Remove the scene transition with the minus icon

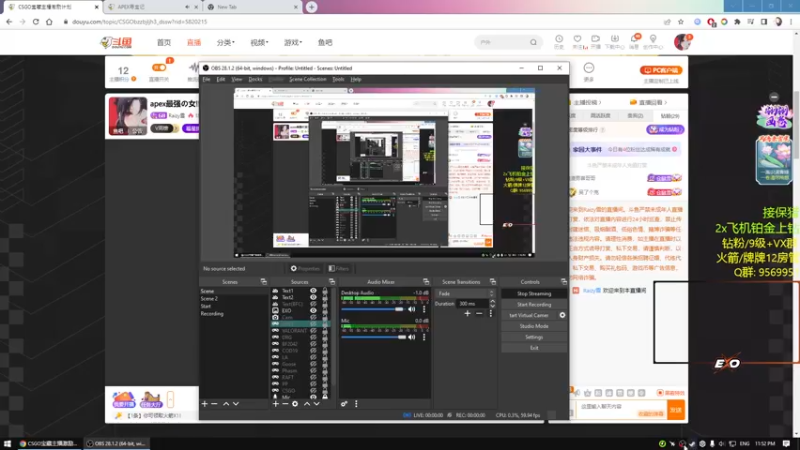(x=479, y=313)
